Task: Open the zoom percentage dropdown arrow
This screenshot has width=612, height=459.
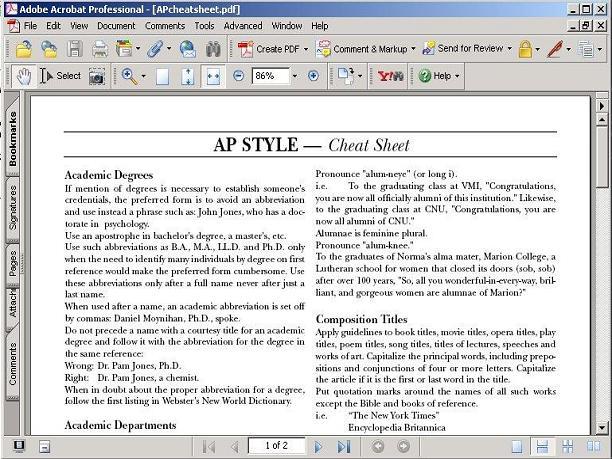Action: pos(295,76)
